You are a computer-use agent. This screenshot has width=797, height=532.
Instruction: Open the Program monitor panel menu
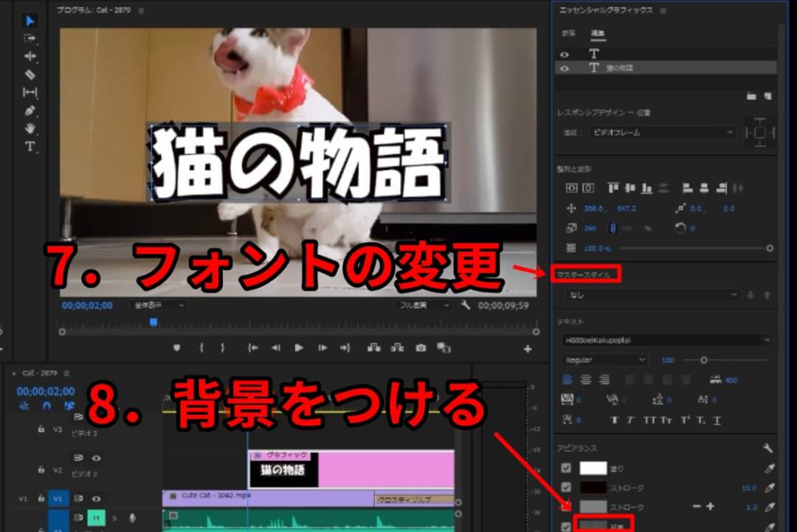click(141, 10)
